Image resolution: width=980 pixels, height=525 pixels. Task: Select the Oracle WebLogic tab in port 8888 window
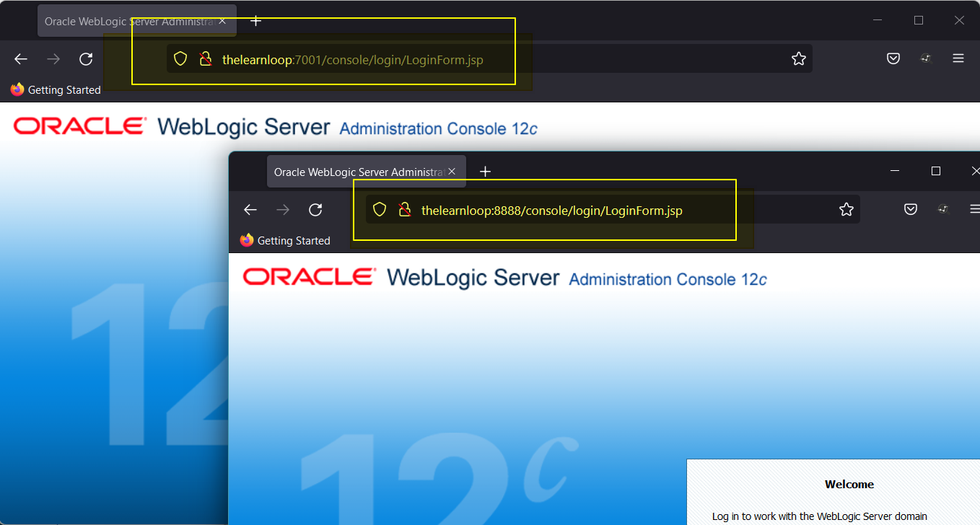367,172
